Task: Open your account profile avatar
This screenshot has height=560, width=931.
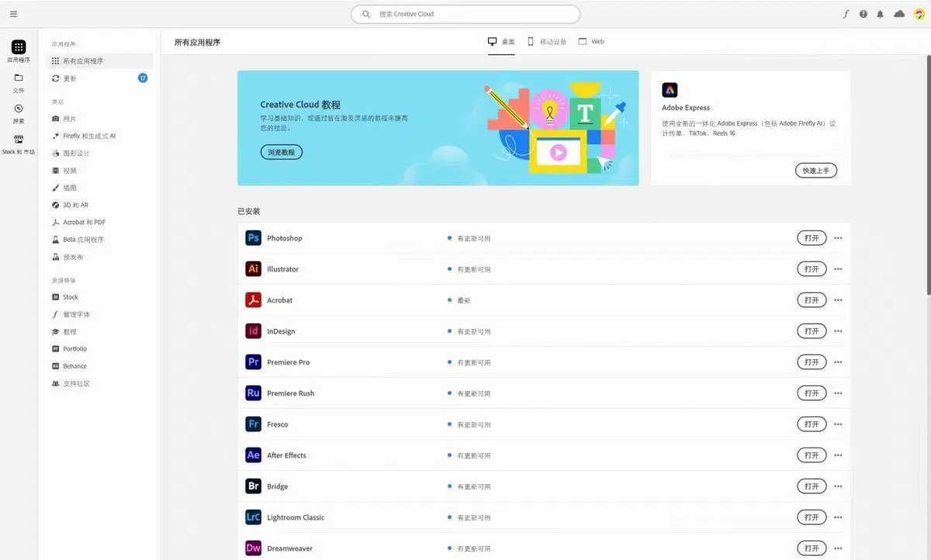Action: point(918,13)
